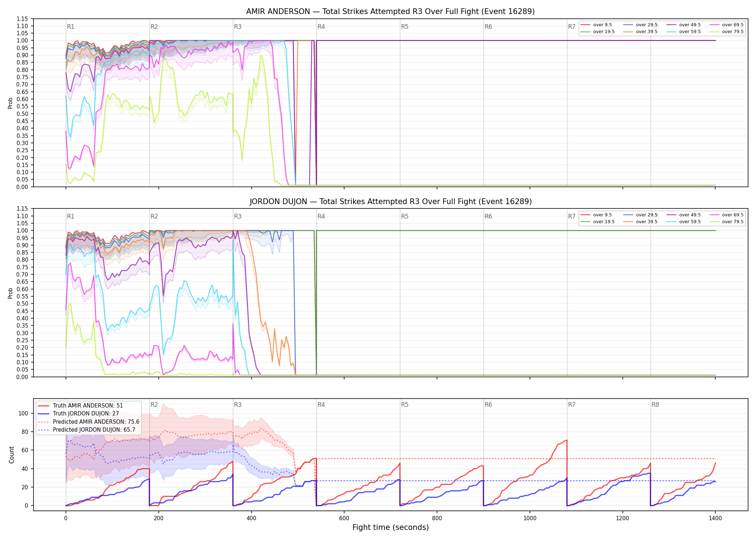Click the R2 round marker in Anderson chart
This screenshot has width=756, height=540.
154,27
